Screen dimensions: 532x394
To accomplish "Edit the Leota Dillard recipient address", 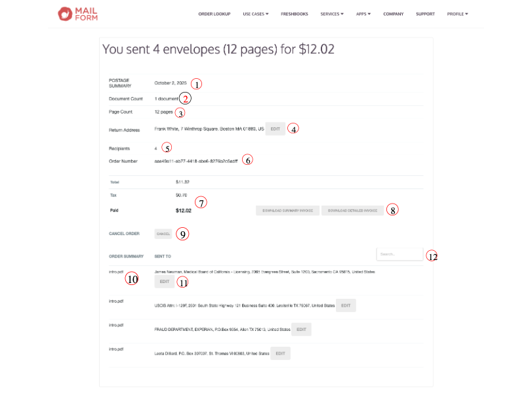I will tap(280, 353).
